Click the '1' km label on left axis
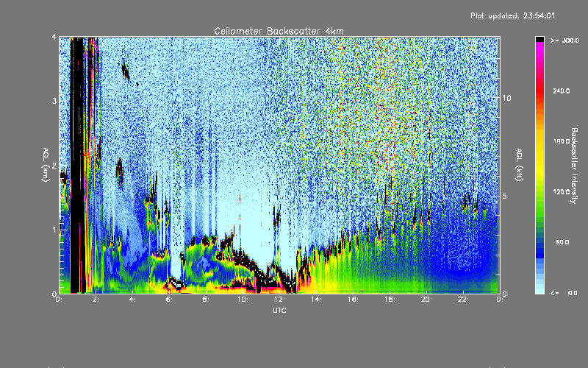 coord(54,230)
